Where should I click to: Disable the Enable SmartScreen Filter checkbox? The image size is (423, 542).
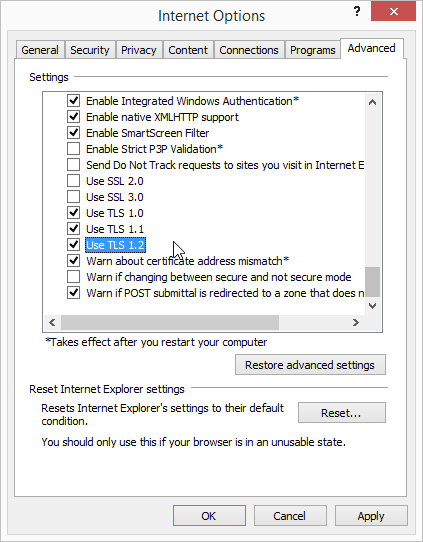click(x=73, y=133)
